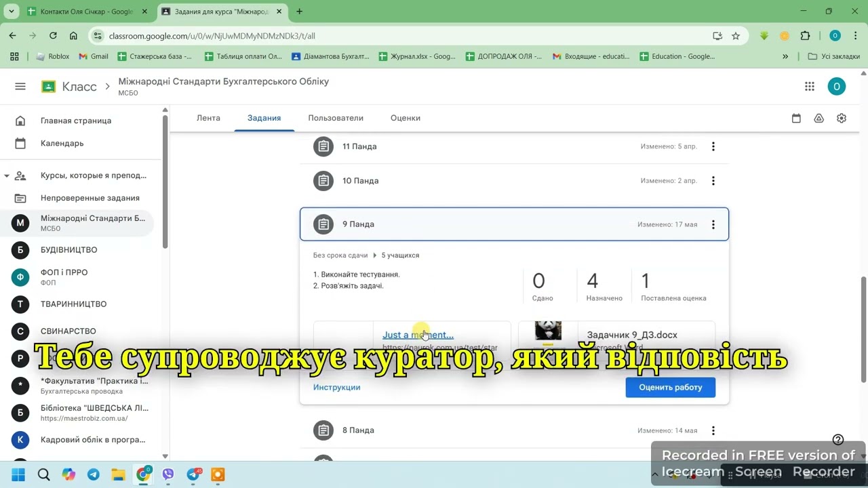
Task: Switch to the Лента tab
Action: 208,118
